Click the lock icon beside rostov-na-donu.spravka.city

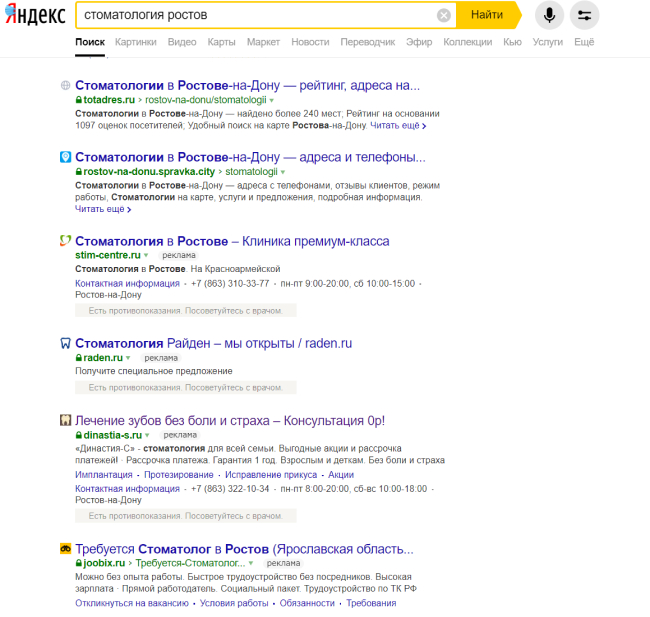coord(79,172)
